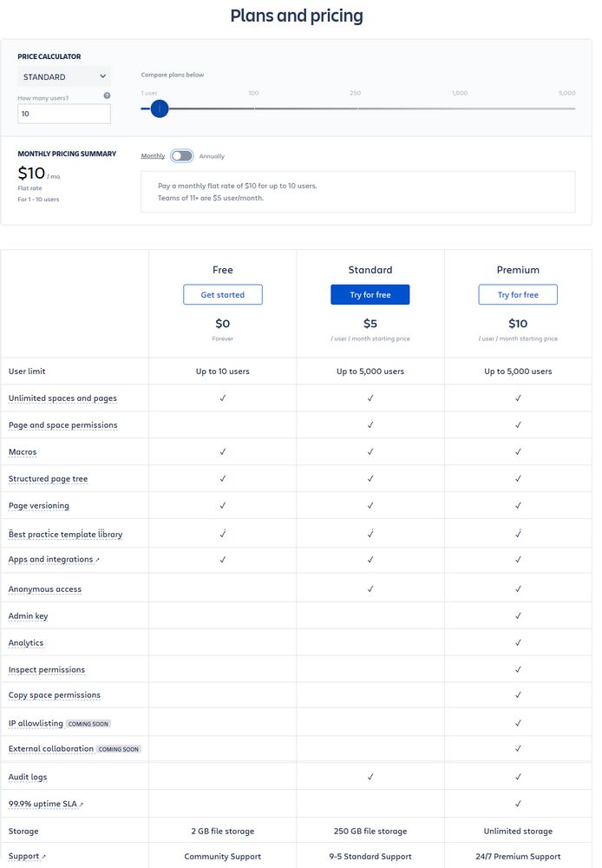Toggle the Monthly/Annually billing switch
This screenshot has width=602, height=868.
click(x=181, y=156)
